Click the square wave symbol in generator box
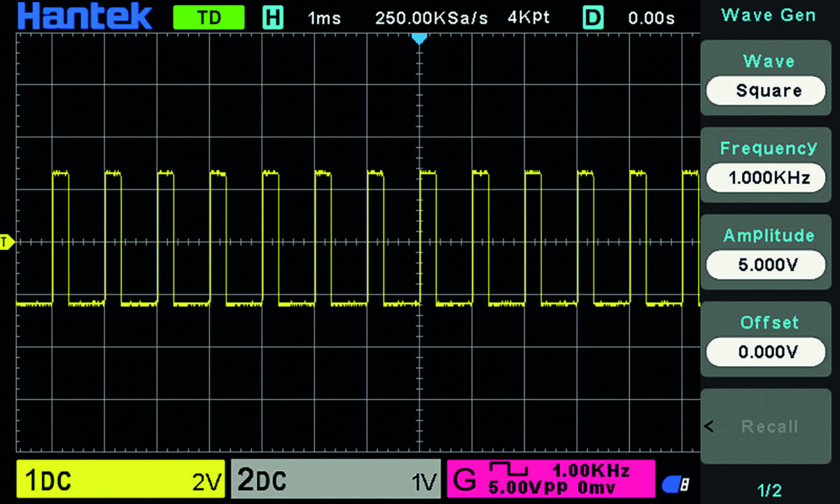The width and height of the screenshot is (840, 504). pos(508,470)
